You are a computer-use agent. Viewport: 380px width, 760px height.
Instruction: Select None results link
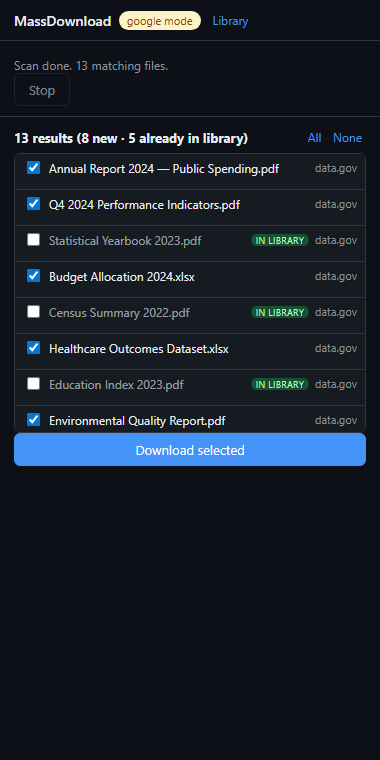tap(348, 138)
